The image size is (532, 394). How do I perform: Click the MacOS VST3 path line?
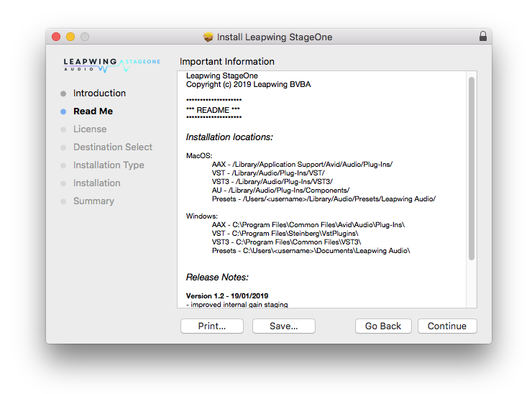pyautogui.click(x=272, y=182)
